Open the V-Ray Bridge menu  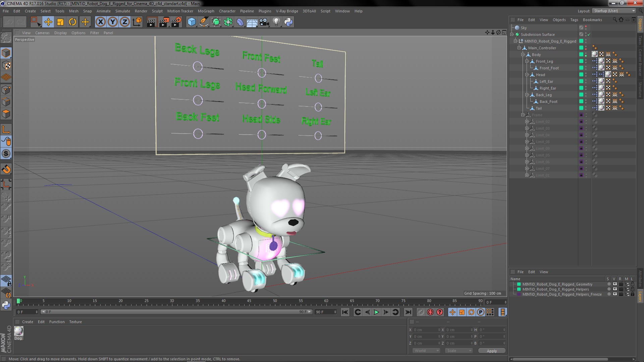click(287, 11)
